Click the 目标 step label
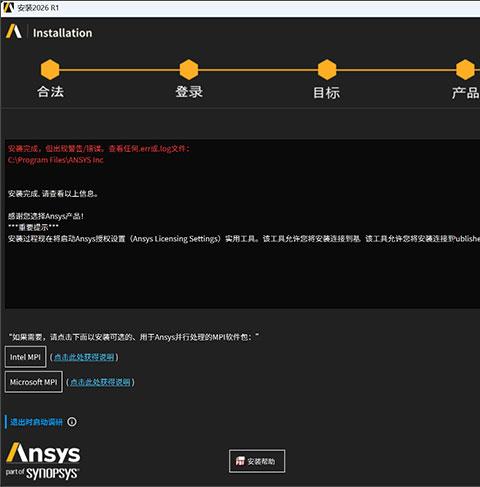480x487 pixels. tap(327, 93)
